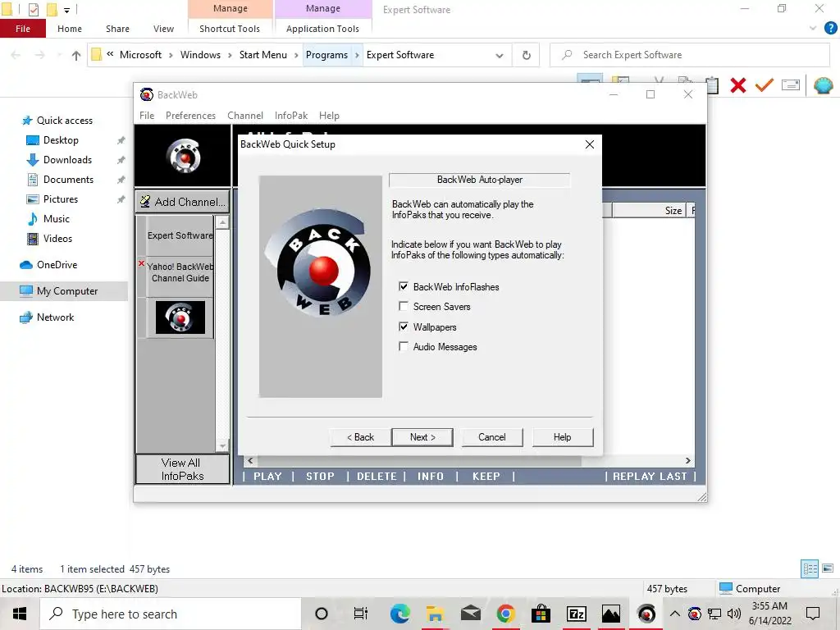
Task: Click the clipboard paste icon in Explorer ribbon
Action: click(712, 85)
